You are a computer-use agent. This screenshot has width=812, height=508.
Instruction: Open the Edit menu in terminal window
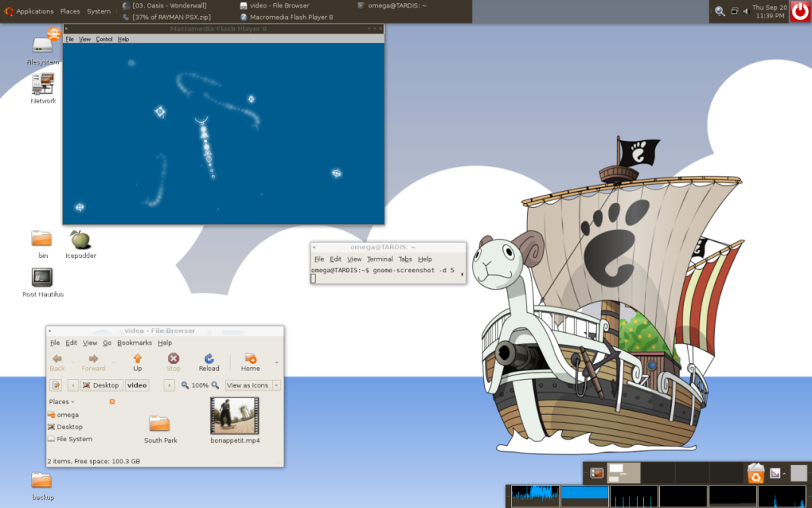336,259
